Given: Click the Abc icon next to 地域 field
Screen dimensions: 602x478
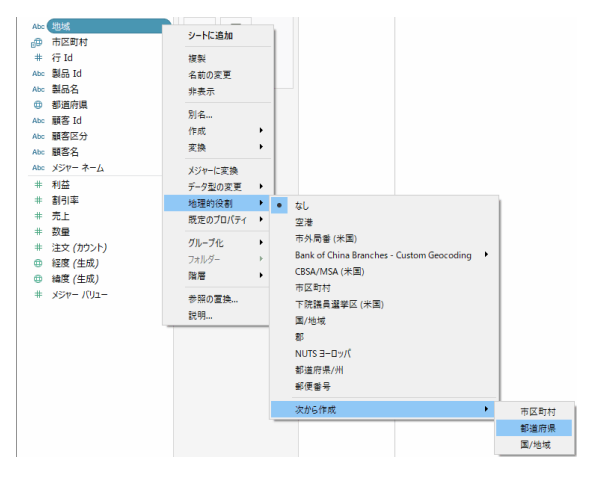Looking at the screenshot, I should click(x=38, y=26).
